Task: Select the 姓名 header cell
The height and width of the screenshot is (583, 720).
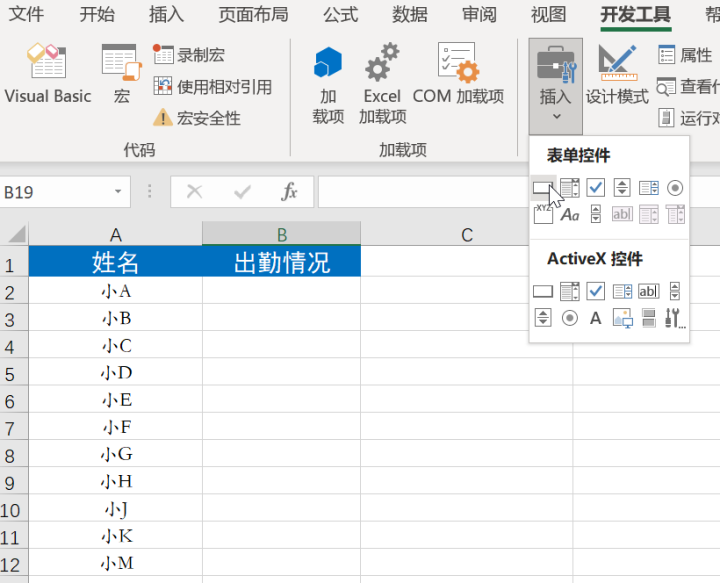Action: point(115,262)
